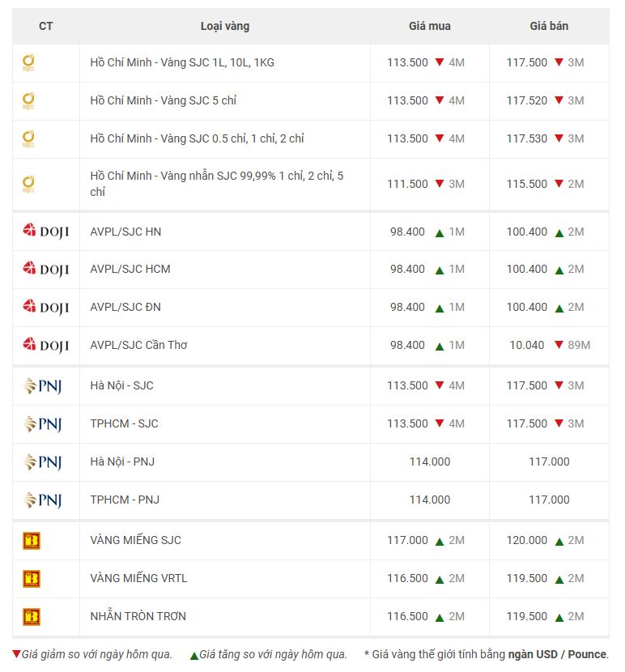Click the SJC logo beside Vàng SJC 5 chỉ
This screenshot has height=672, width=625.
28,101
